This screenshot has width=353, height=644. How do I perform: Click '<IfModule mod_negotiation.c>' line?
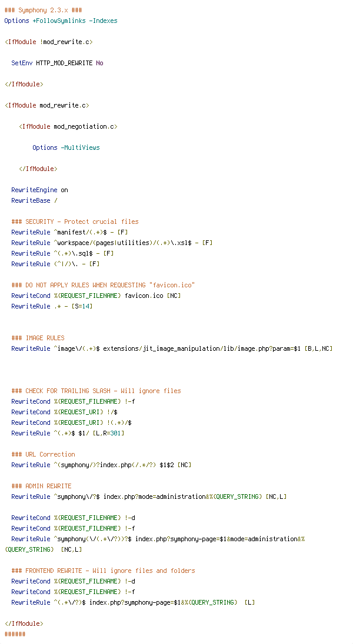coord(68,126)
